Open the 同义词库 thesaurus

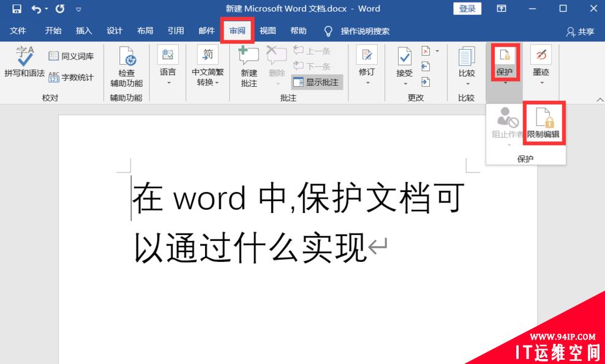coord(72,56)
